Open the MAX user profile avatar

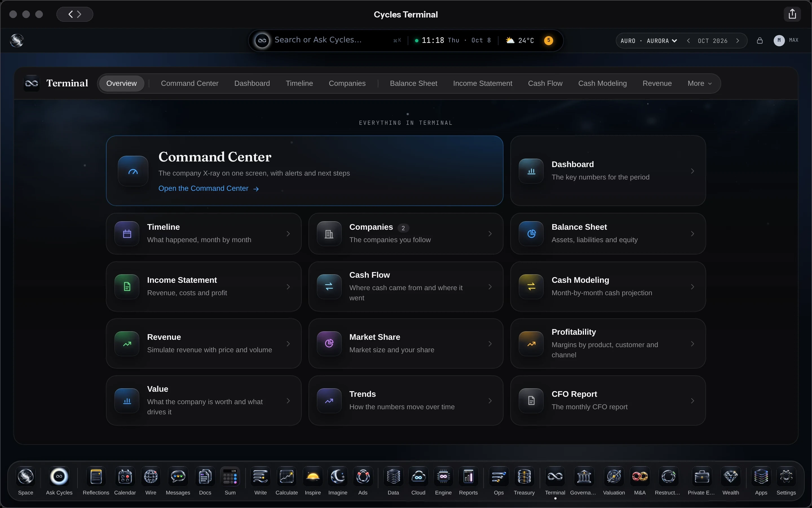[x=779, y=40]
